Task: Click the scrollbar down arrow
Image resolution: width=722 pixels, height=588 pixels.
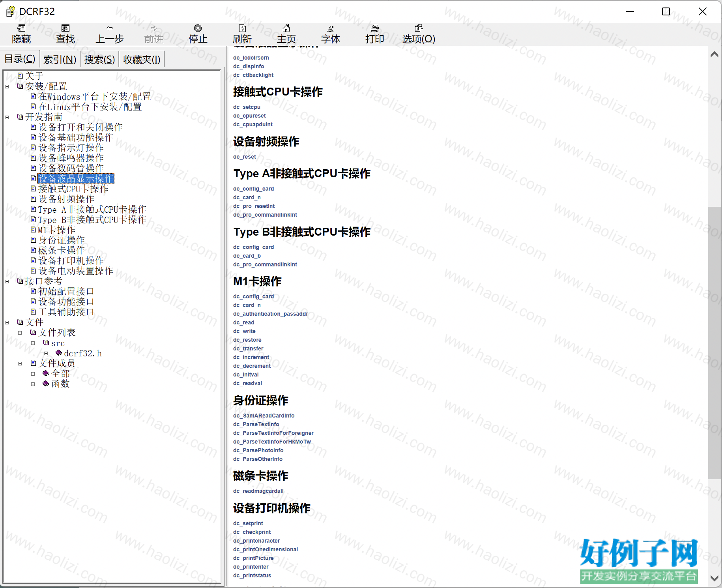Action: [714, 578]
